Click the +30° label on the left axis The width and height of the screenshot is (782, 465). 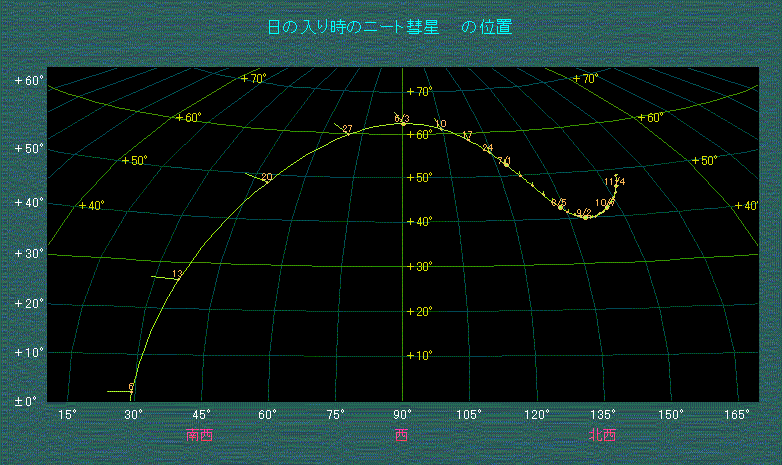29,253
